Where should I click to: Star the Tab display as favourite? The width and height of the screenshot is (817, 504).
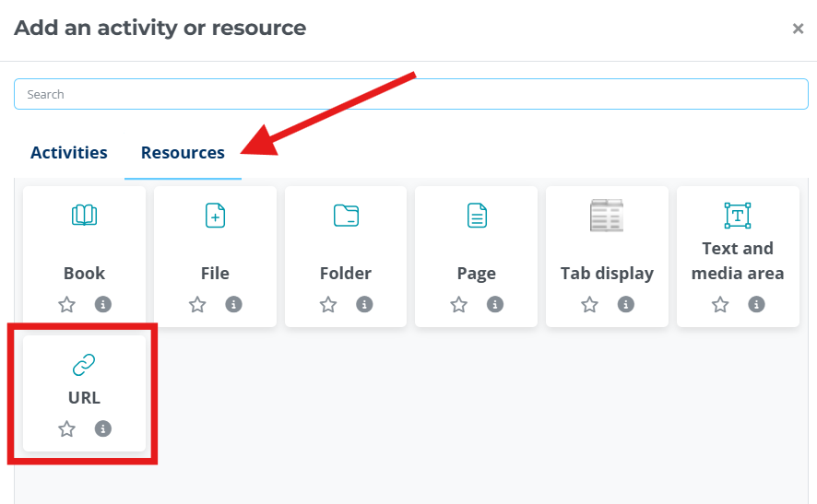point(590,304)
